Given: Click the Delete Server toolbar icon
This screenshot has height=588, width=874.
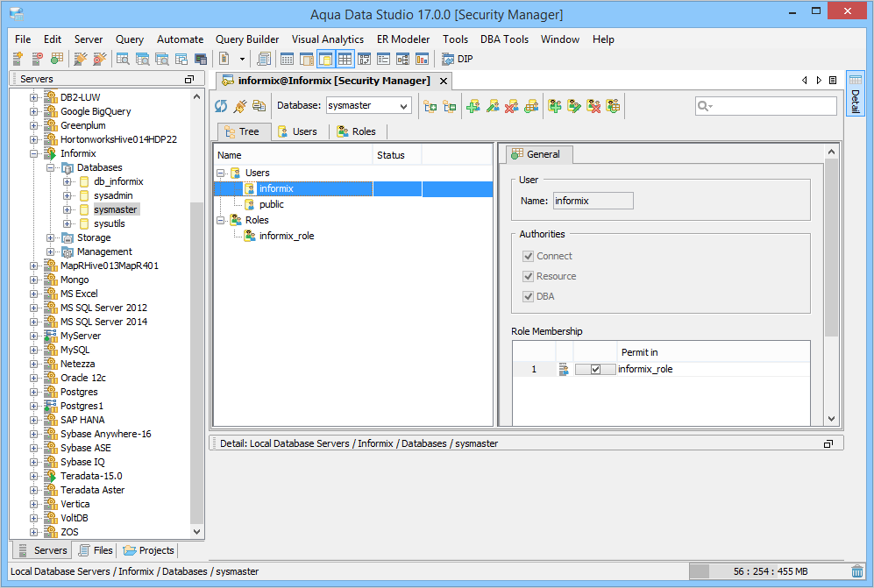Looking at the screenshot, I should click(37, 59).
